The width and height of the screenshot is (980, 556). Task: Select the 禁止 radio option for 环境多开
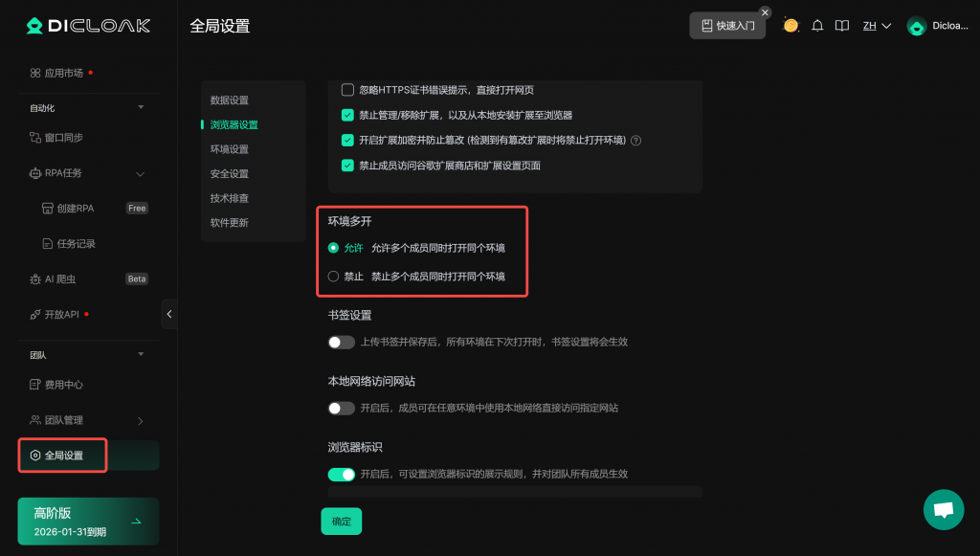(333, 277)
